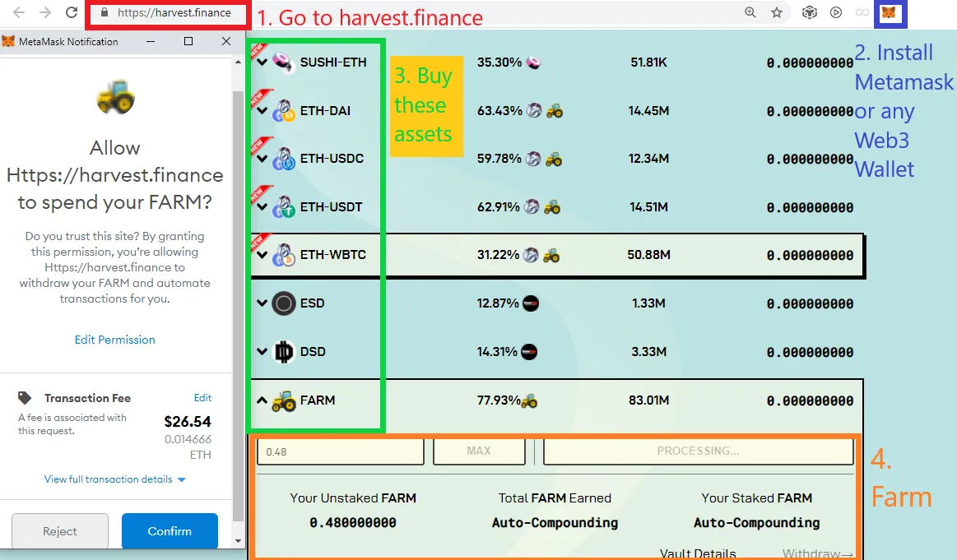Click the PROCESSING... stake button
Viewport: 957px width, 560px height.
[x=699, y=451]
